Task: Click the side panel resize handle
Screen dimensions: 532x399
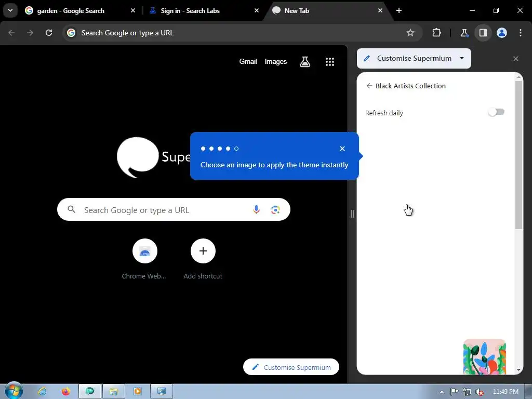Action: point(352,214)
